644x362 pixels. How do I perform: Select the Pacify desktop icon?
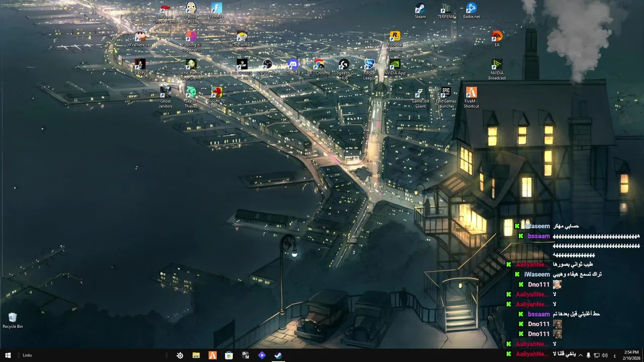[140, 67]
